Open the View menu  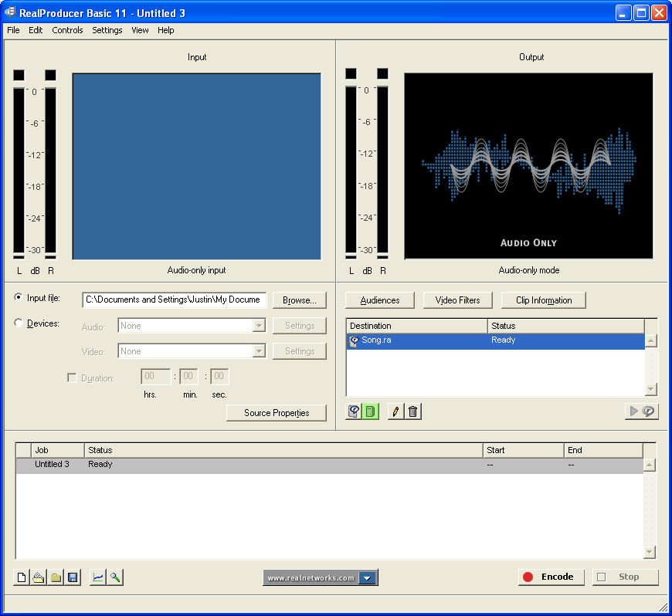[x=140, y=30]
